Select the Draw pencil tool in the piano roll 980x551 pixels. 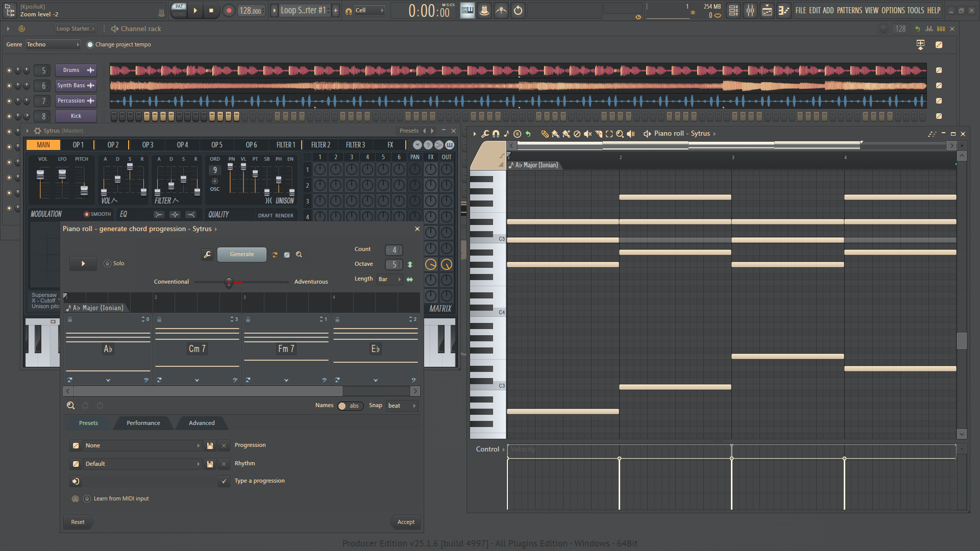click(x=545, y=134)
